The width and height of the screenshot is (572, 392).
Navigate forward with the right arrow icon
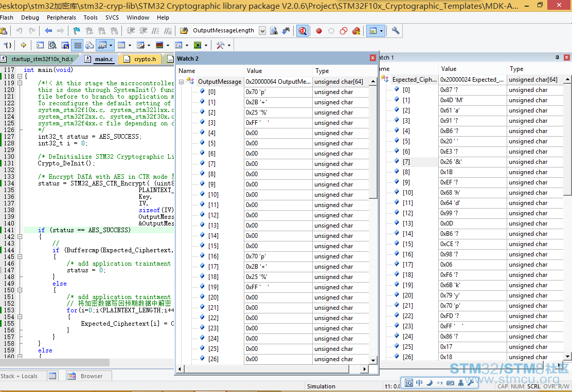[61, 31]
